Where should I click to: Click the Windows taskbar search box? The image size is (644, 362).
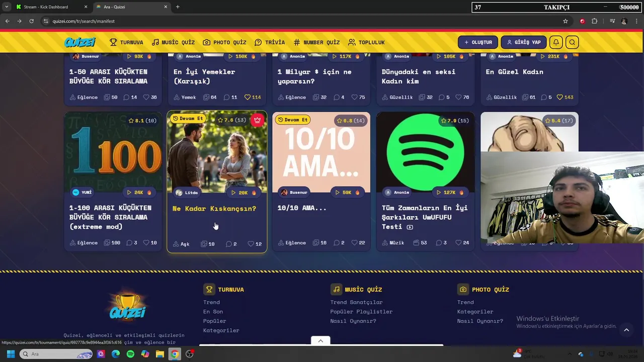(x=56, y=354)
